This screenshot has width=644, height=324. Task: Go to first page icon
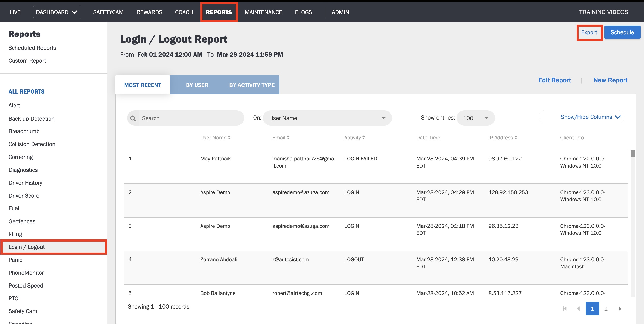click(565, 309)
